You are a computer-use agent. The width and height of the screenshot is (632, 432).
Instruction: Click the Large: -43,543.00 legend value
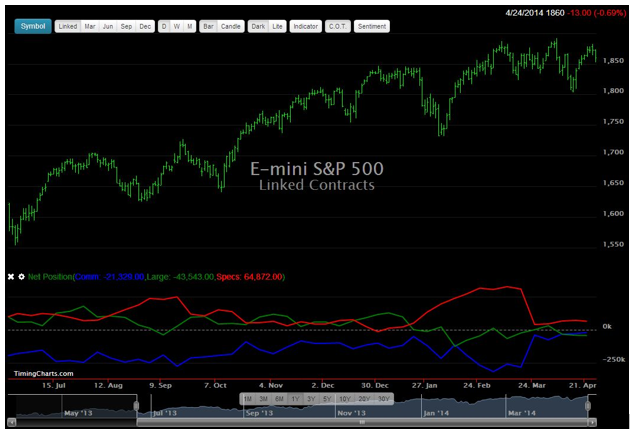(180, 277)
